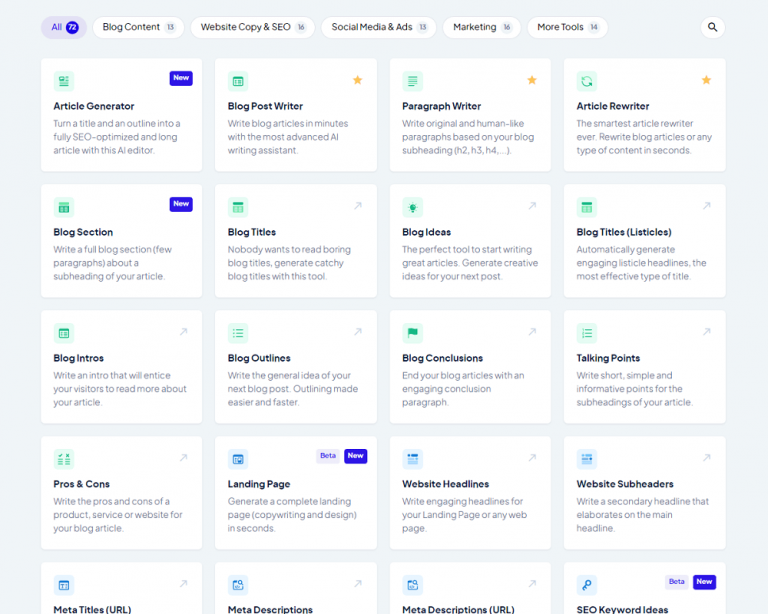
Task: Open Website Subheaders via its arrow icon
Action: [x=707, y=457]
